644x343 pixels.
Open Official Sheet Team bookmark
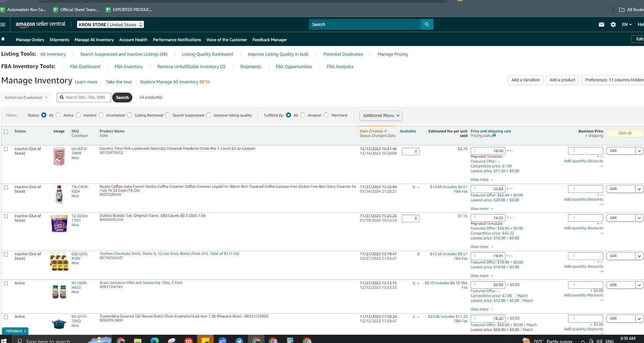click(76, 10)
